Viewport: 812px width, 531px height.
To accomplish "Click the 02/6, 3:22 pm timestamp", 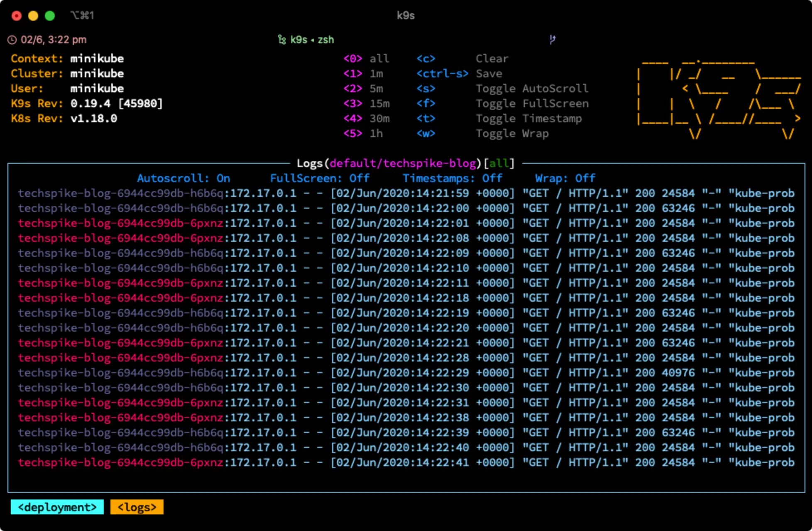I will (54, 40).
